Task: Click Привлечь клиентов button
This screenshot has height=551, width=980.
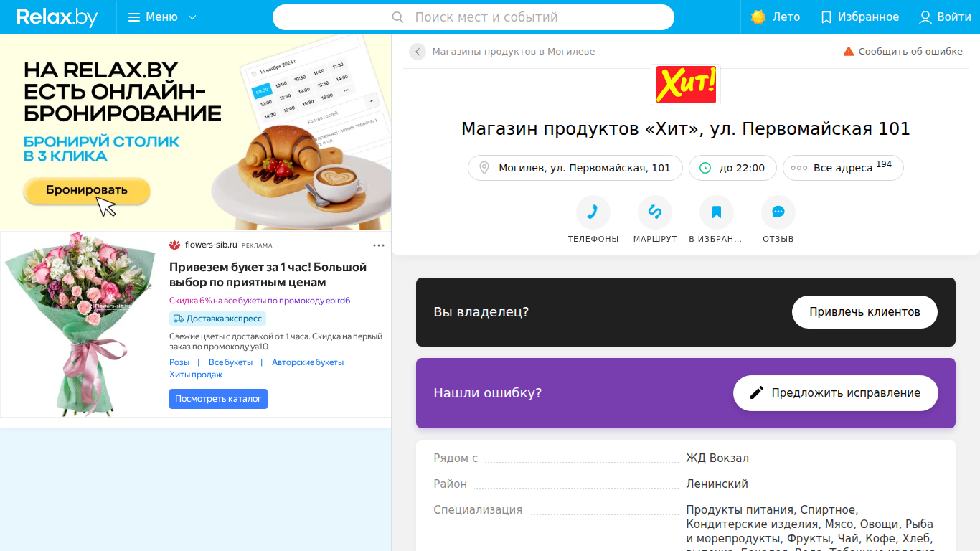Action: pyautogui.click(x=865, y=312)
